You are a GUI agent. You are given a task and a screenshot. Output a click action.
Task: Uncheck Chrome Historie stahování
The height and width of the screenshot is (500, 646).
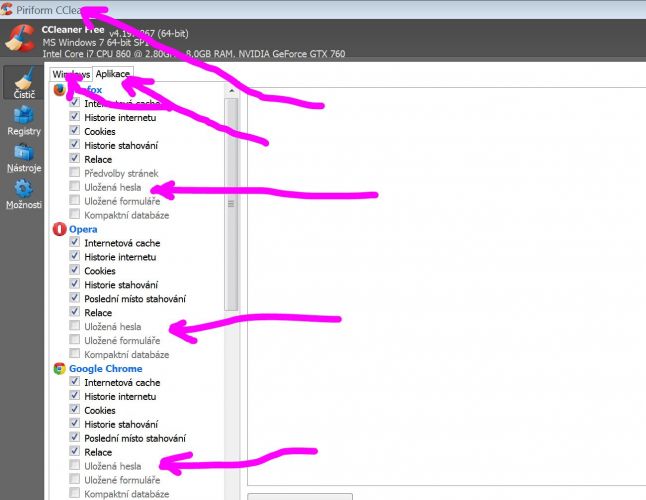click(75, 423)
